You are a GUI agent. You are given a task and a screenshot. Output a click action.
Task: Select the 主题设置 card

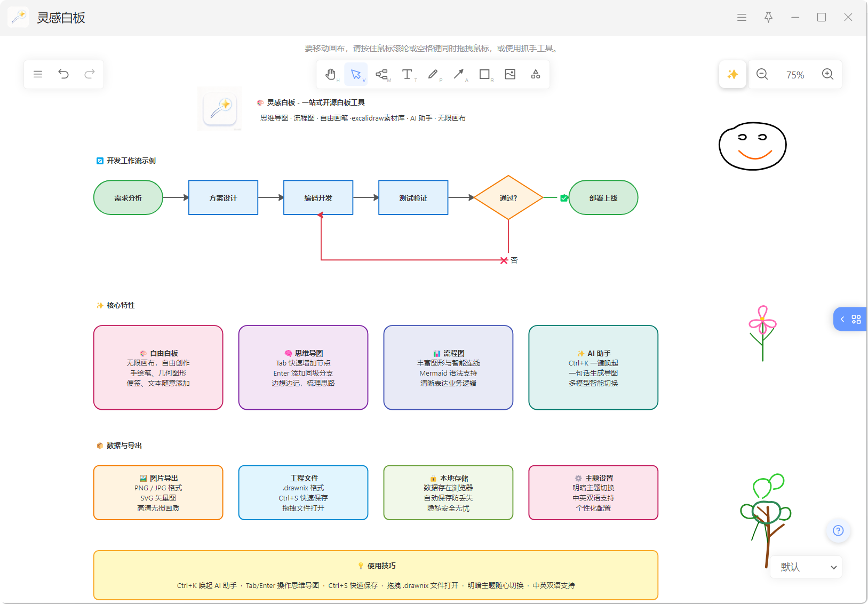point(593,492)
